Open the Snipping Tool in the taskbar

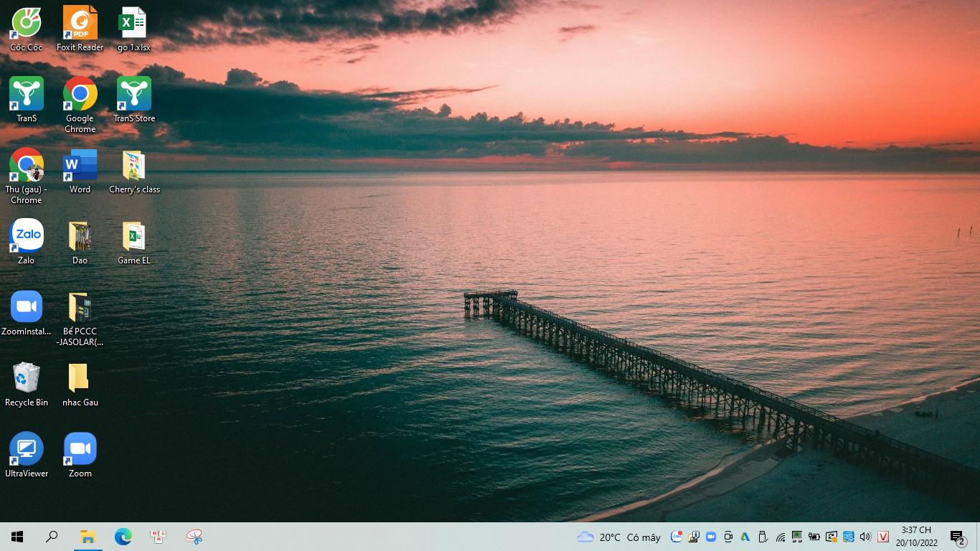[194, 537]
